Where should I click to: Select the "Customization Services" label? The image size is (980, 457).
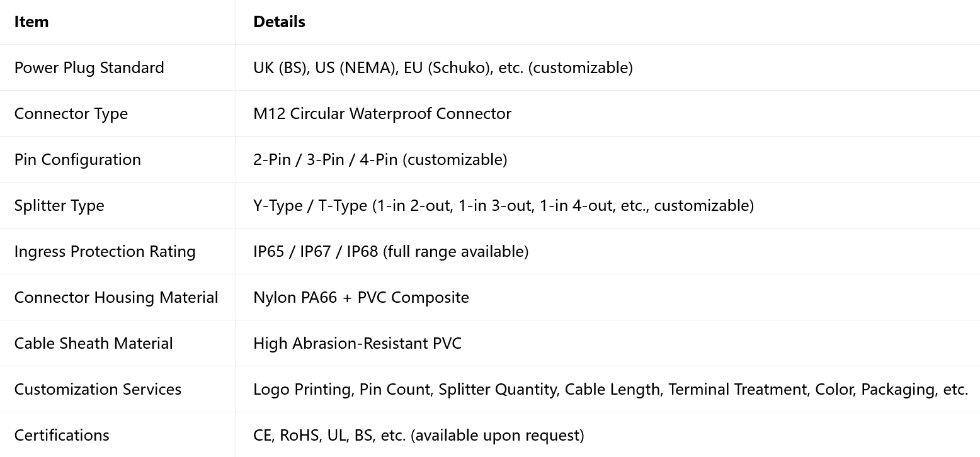[x=98, y=390]
